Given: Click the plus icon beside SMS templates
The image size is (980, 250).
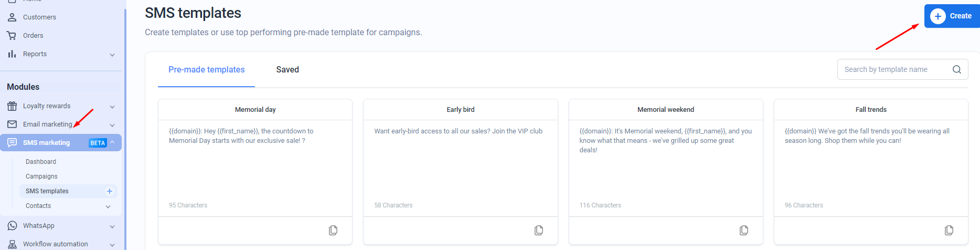Looking at the screenshot, I should point(110,191).
